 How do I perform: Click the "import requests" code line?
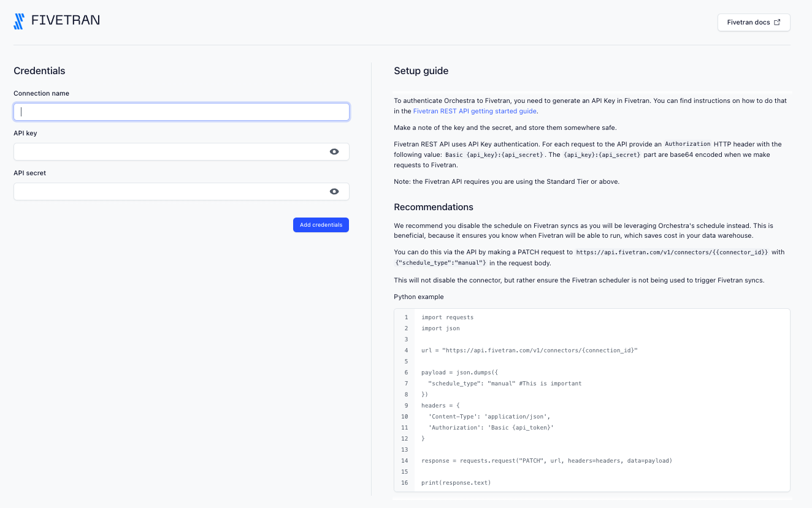point(447,317)
